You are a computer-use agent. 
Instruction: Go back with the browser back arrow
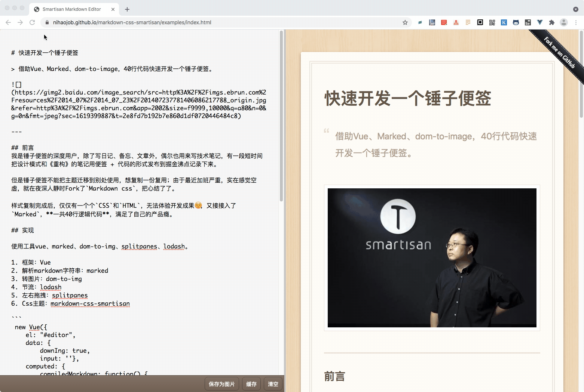8,22
